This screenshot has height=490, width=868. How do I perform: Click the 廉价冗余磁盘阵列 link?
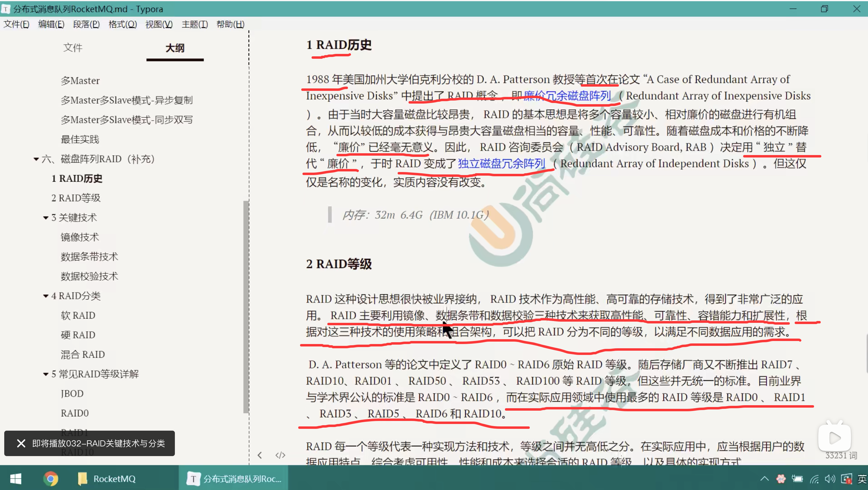point(567,96)
